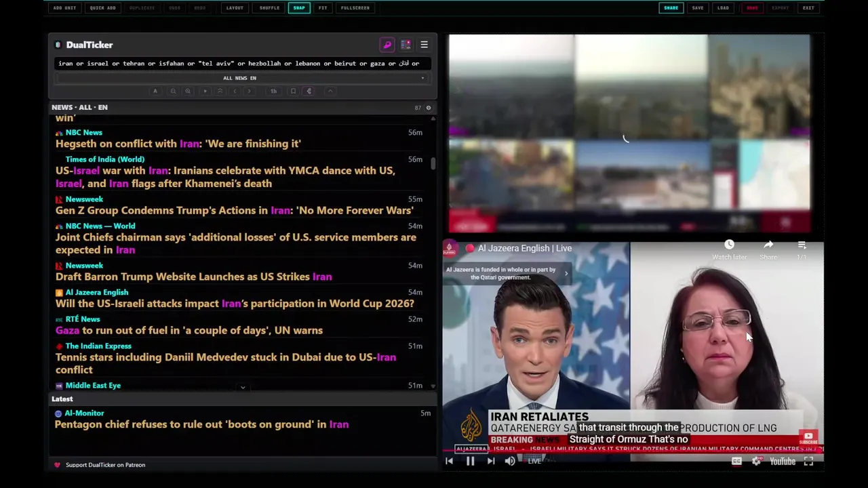
Task: Enter fullscreen on the video player
Action: 809,461
